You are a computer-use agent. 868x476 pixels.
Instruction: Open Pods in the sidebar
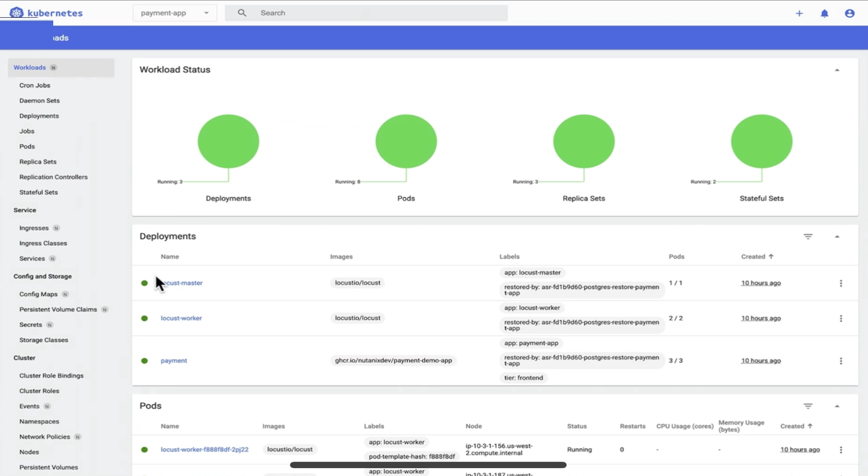27,146
